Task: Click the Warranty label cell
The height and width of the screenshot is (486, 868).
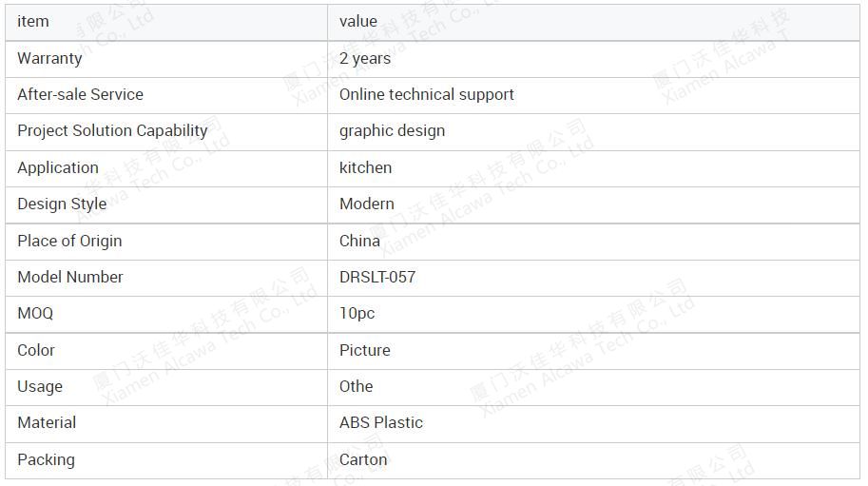Action: 166,59
